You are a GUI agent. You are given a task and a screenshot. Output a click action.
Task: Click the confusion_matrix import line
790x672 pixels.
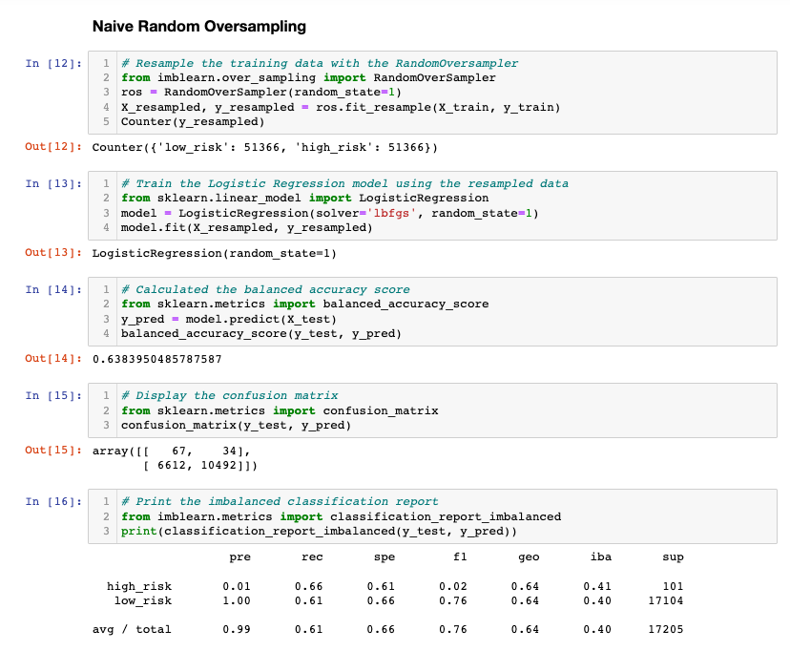click(x=280, y=410)
